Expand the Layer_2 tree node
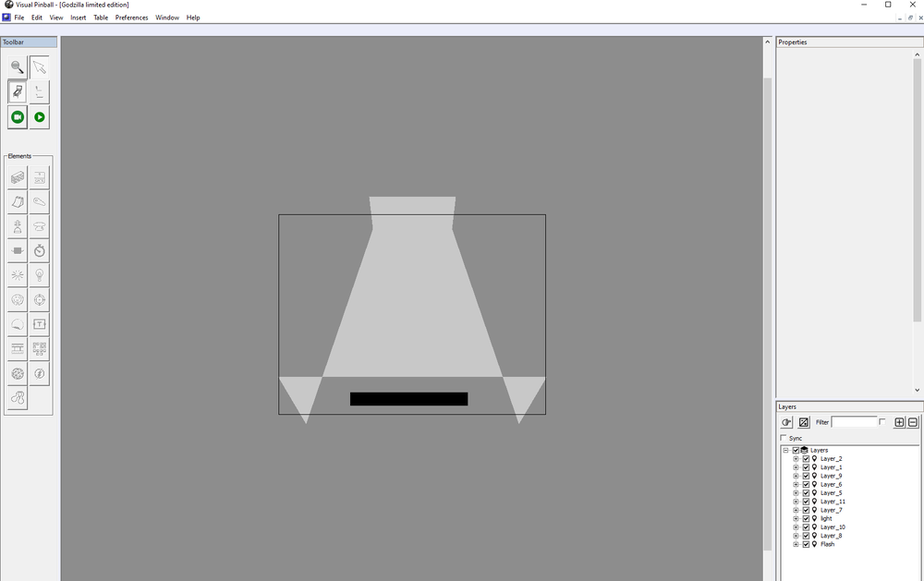 [x=796, y=458]
